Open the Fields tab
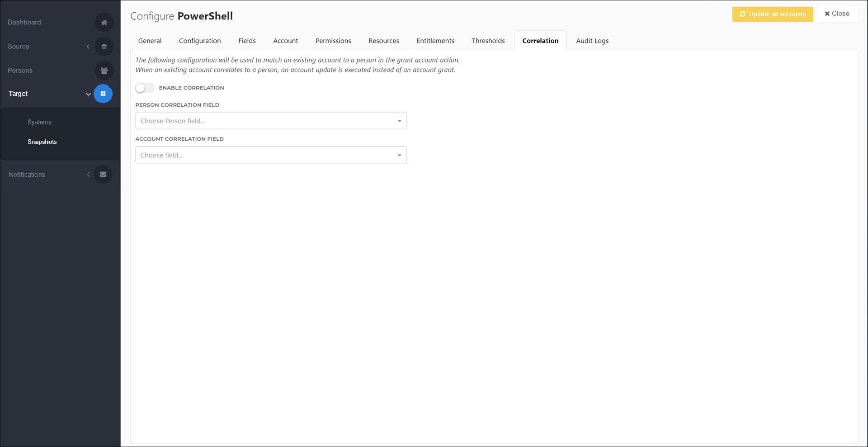868x447 pixels. (x=247, y=41)
